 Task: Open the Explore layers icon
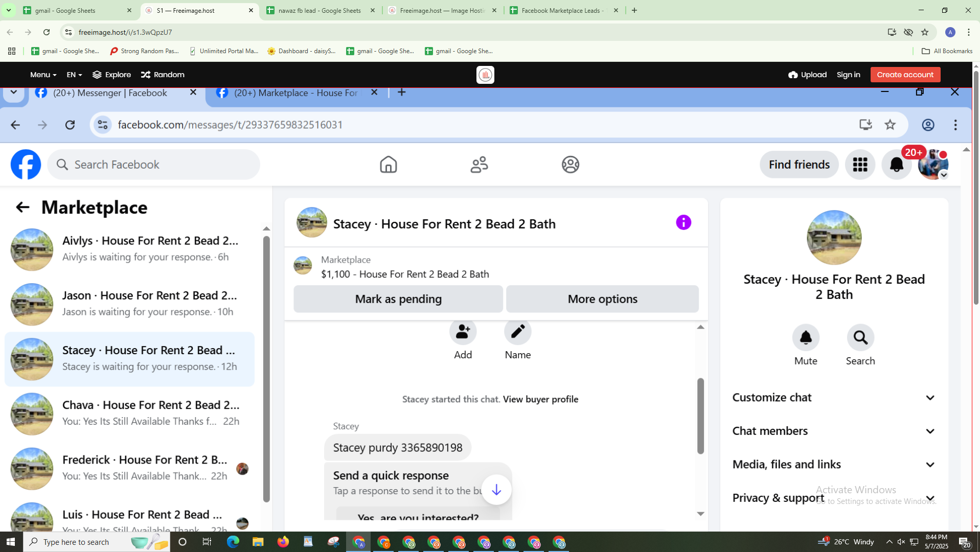point(97,75)
